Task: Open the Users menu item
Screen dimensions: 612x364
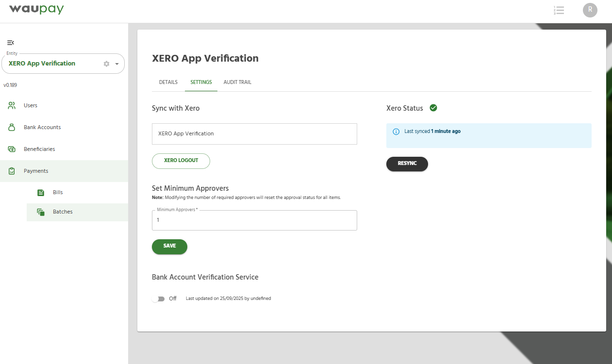Action: click(64, 105)
